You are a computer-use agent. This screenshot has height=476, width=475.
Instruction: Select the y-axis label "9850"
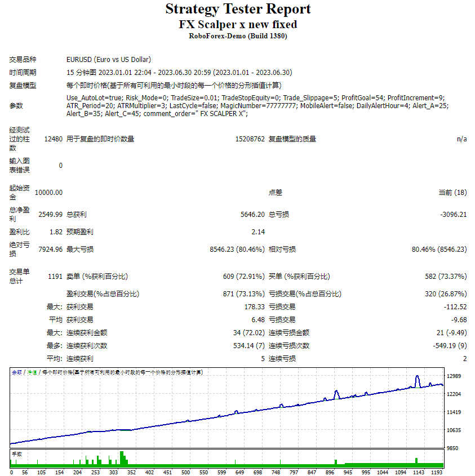click(452, 448)
